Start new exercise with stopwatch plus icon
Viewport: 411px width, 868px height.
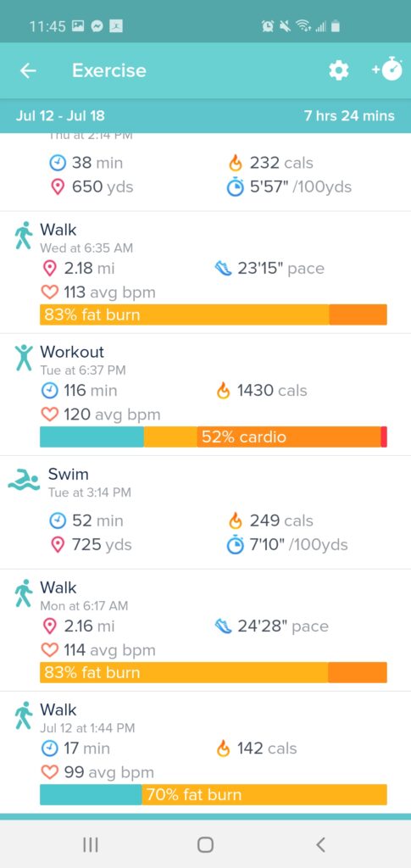[387, 70]
